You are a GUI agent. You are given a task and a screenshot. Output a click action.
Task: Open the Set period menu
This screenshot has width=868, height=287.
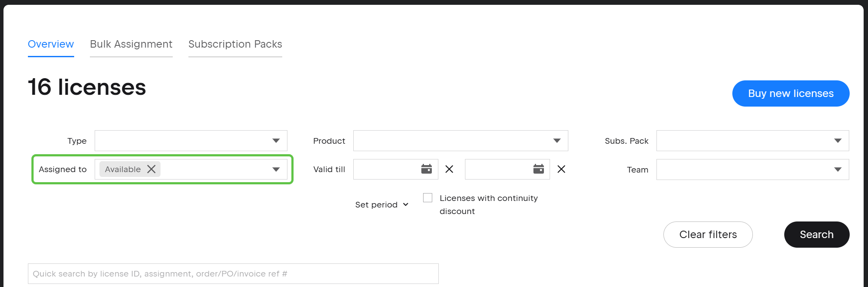(x=382, y=205)
